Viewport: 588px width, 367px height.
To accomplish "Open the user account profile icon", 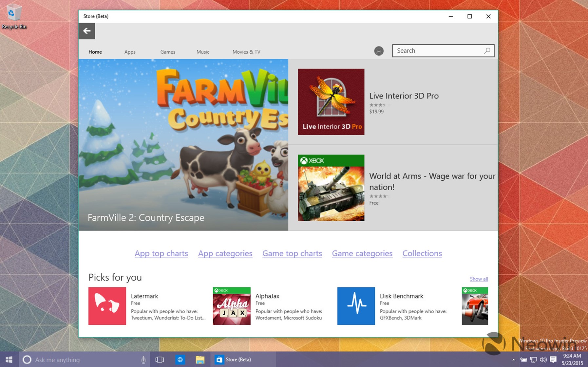I will pyautogui.click(x=379, y=51).
